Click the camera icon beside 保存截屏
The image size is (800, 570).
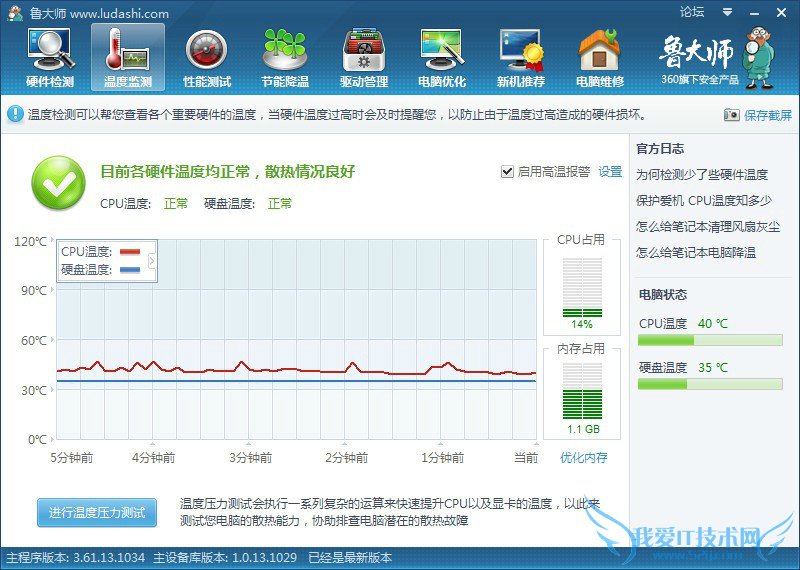(731, 115)
